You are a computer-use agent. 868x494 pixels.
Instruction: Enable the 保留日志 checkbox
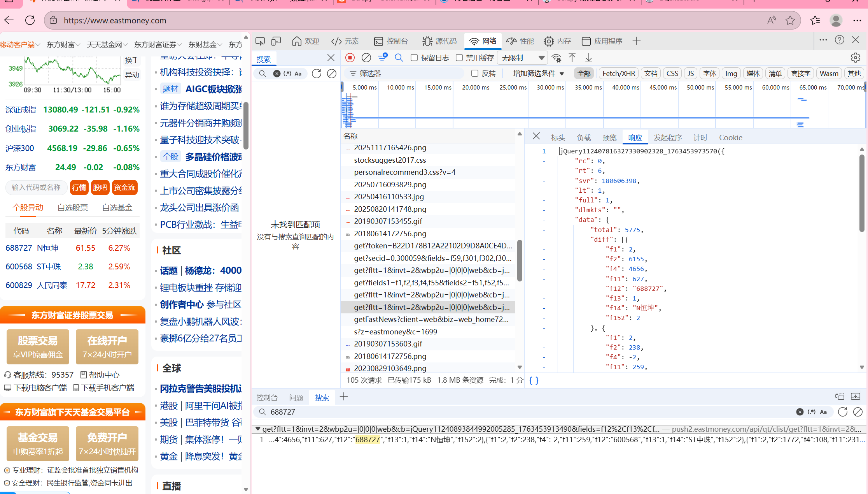(414, 58)
